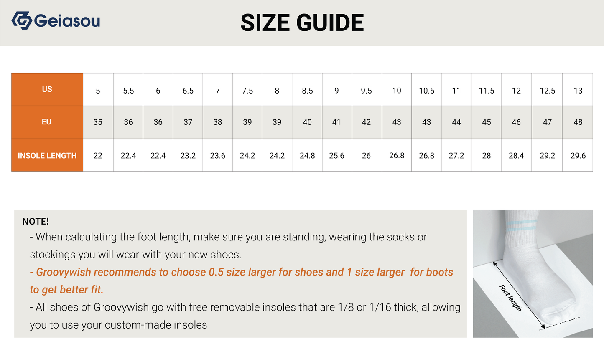Click EU size 48 cell

coord(578,122)
